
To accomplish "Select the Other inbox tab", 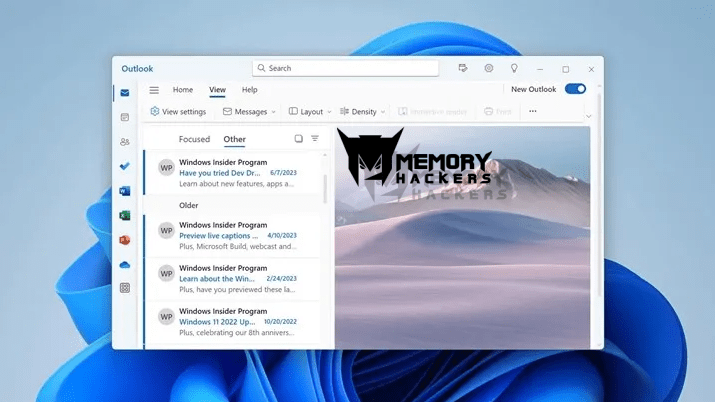I will click(x=234, y=139).
